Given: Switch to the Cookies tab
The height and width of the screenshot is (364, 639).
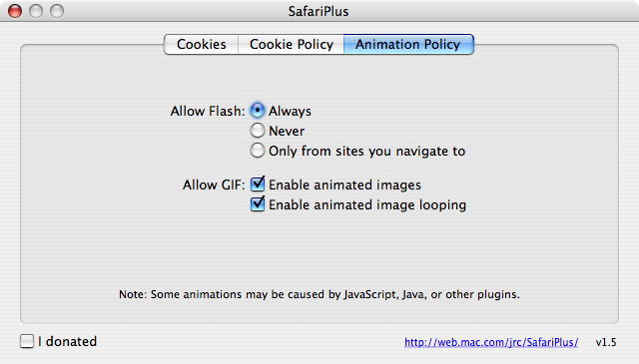Looking at the screenshot, I should (202, 44).
